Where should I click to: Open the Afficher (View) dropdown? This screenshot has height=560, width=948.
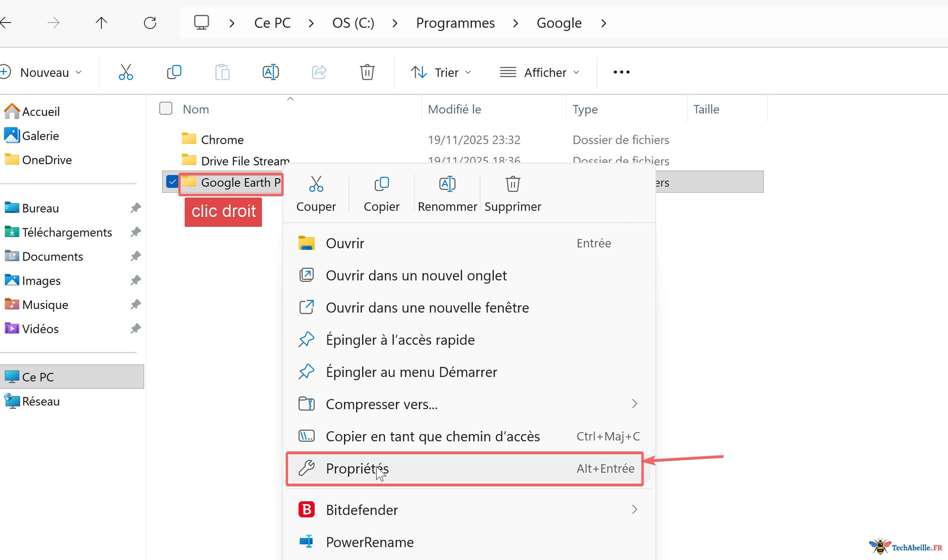coord(540,72)
